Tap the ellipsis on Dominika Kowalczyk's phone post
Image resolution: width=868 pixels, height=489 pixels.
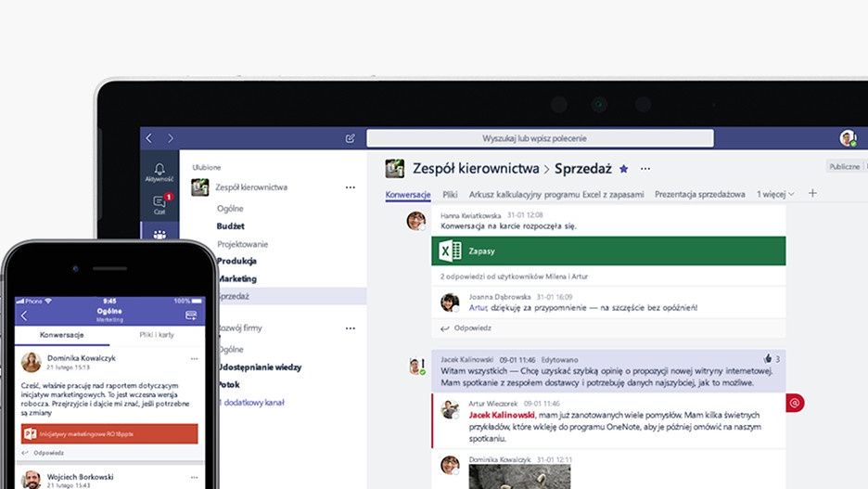pyautogui.click(x=195, y=359)
